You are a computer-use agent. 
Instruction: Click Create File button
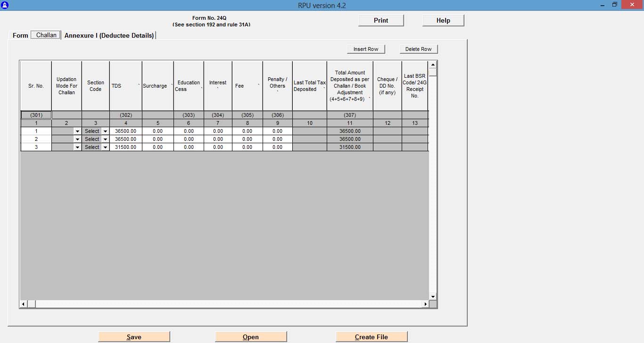pyautogui.click(x=372, y=337)
